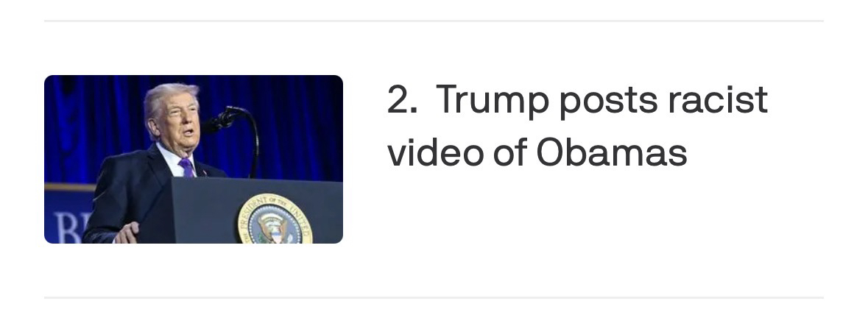The image size is (868, 315).
Task: Click the divider line below the story
Action: [x=434, y=298]
